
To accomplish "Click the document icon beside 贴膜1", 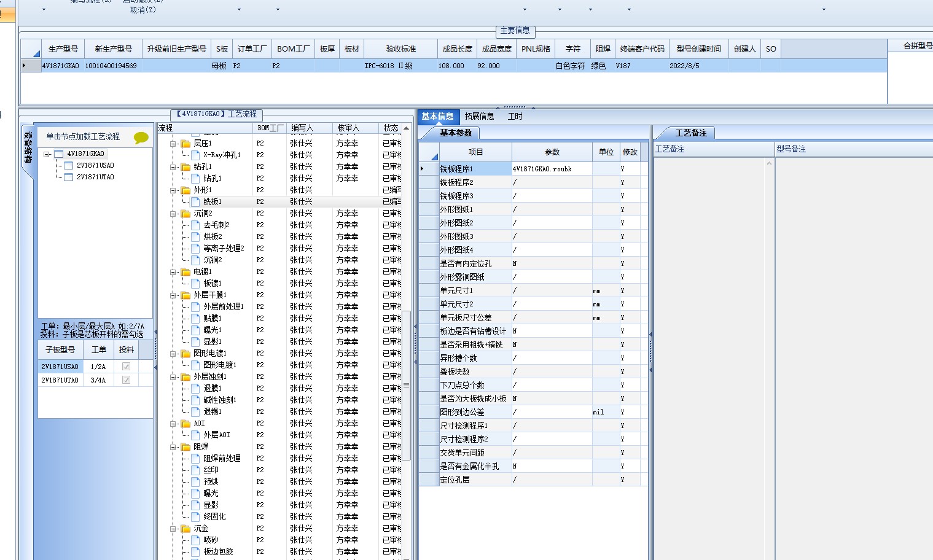I will pos(195,318).
